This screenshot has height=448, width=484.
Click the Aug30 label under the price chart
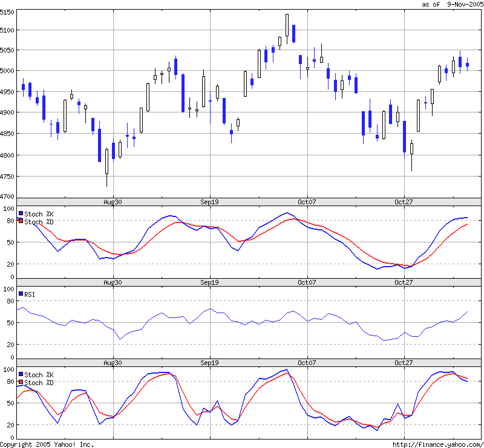pos(113,202)
